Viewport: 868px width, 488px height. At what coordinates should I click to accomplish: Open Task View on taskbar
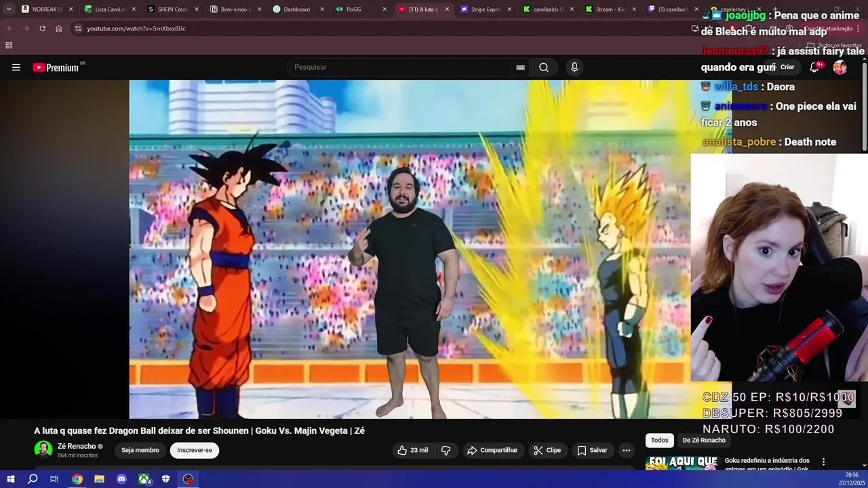(x=54, y=479)
